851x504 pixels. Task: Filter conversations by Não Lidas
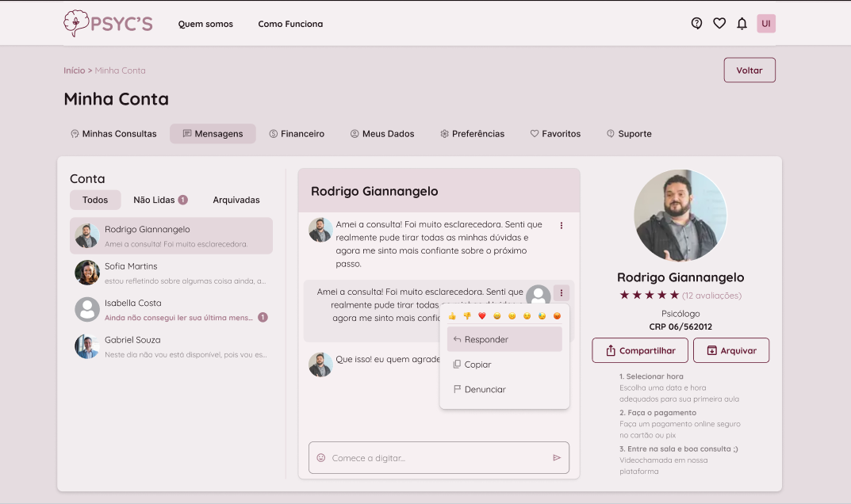point(159,200)
